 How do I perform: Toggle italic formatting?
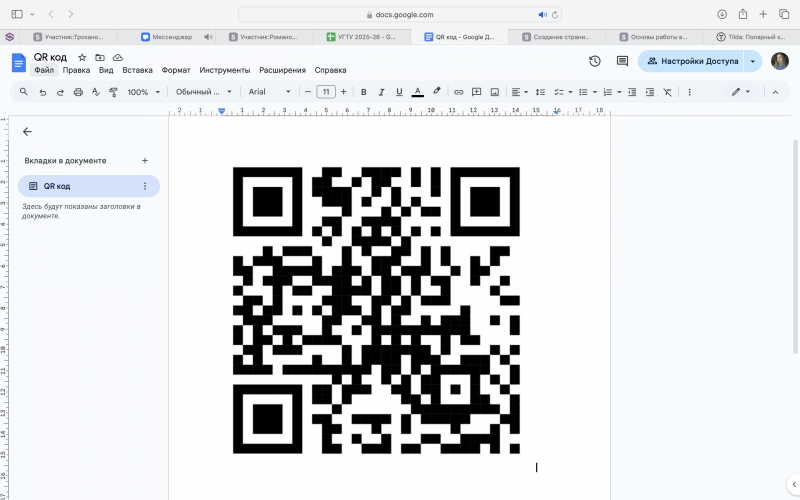click(x=381, y=92)
